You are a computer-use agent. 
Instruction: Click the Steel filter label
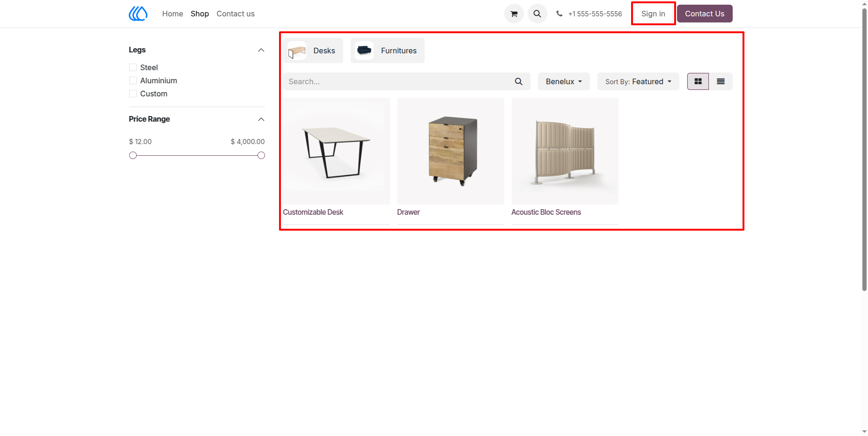point(149,67)
